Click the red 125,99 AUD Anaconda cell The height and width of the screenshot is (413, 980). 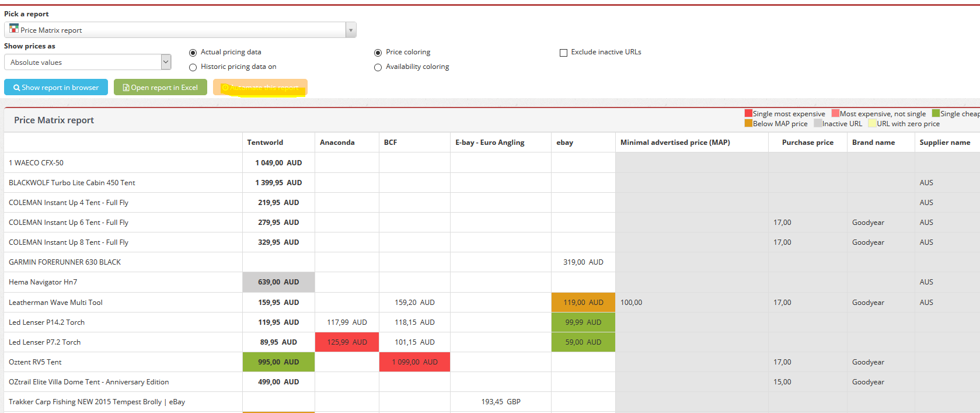pos(347,342)
